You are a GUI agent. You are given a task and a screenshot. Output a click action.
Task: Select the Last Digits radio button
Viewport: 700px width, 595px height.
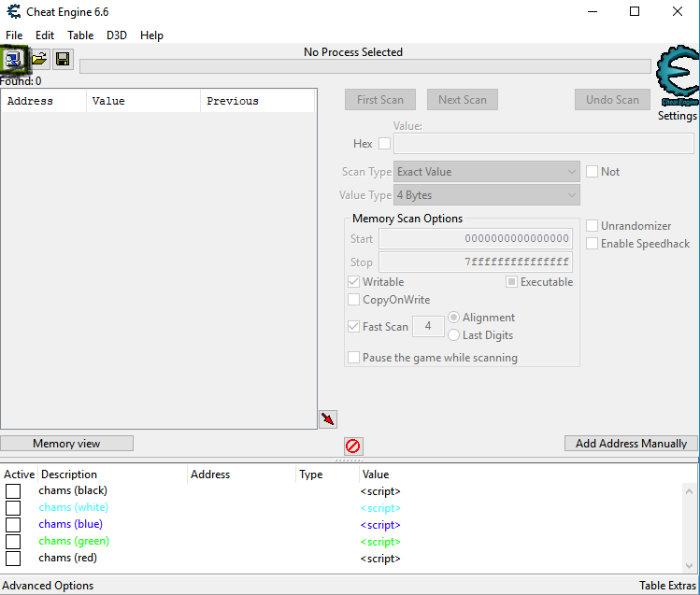[x=453, y=335]
